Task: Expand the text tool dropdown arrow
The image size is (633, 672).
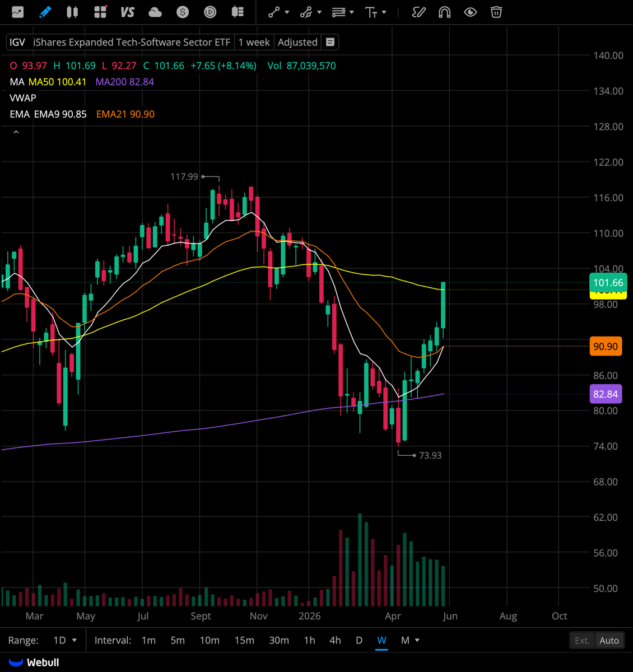Action: coord(384,12)
